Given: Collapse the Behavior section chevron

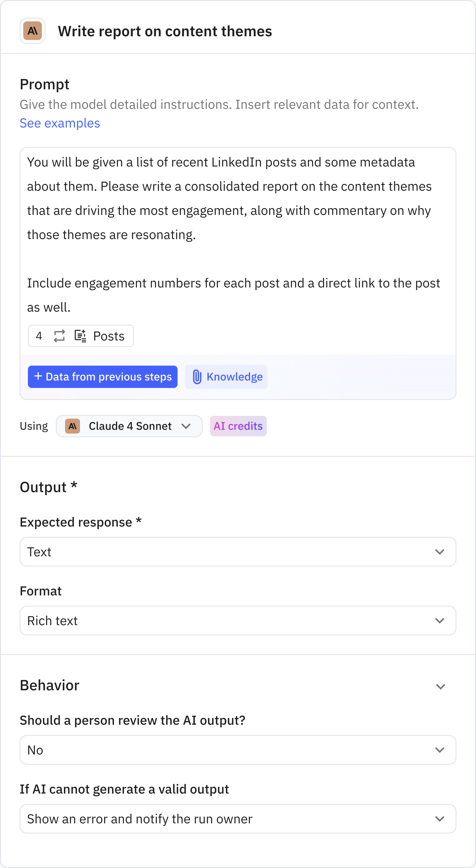Looking at the screenshot, I should click(x=441, y=686).
